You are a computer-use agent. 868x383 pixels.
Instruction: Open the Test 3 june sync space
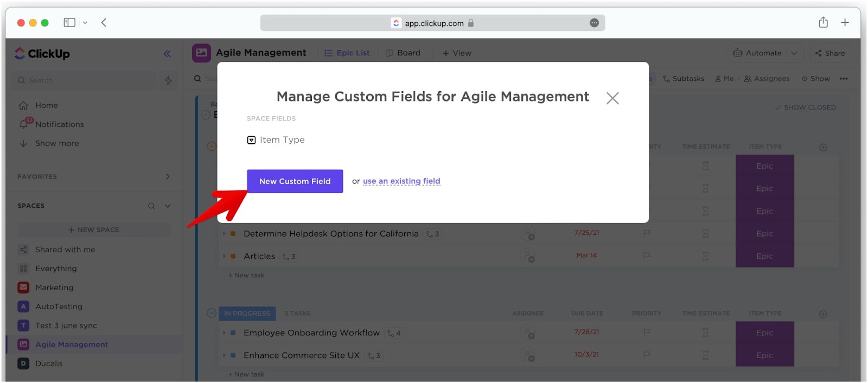click(66, 325)
